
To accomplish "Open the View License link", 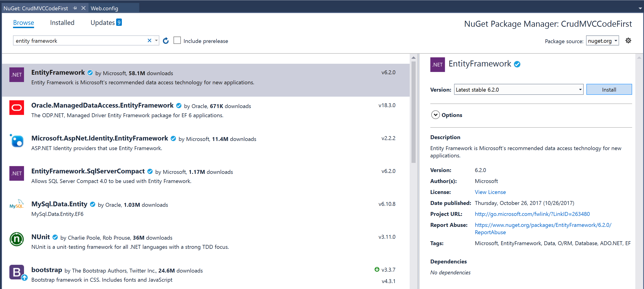I will pos(490,192).
